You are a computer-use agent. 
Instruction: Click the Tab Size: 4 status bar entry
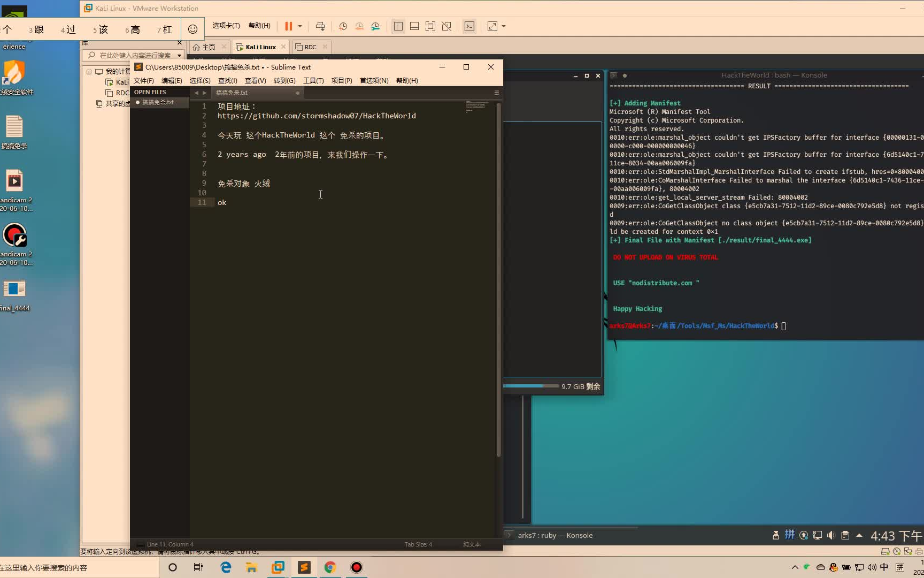pyautogui.click(x=418, y=544)
